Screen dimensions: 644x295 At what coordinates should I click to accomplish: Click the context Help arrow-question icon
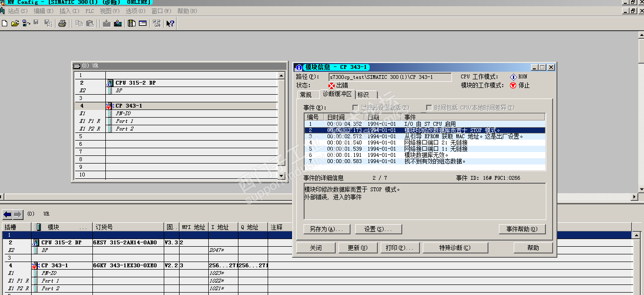click(170, 23)
